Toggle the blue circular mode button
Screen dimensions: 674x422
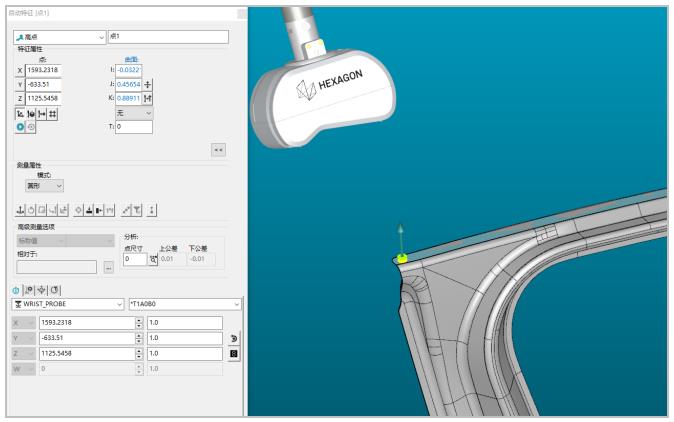tap(20, 128)
